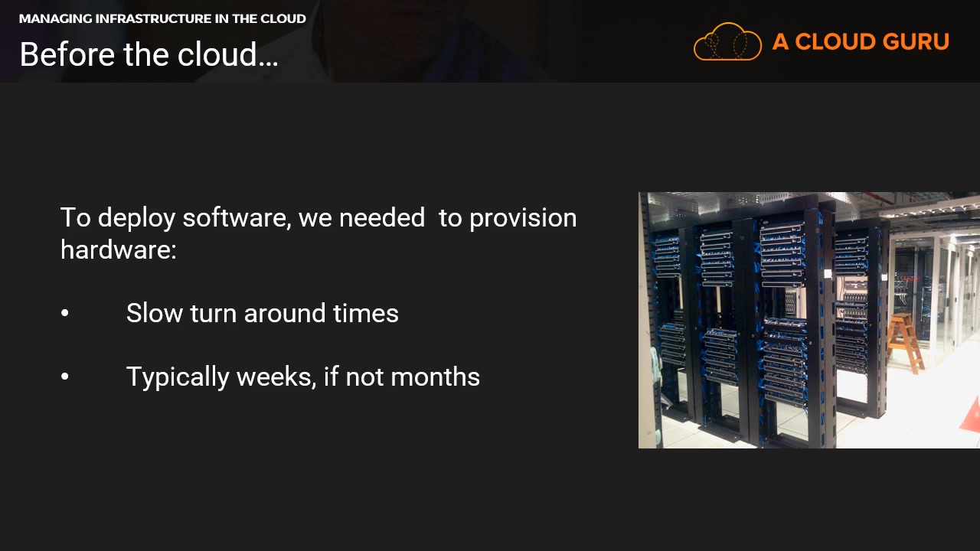Click the 'Managing Infrastructure in the Cloud' header
Viewport: 980px width, 551px height.
162,18
